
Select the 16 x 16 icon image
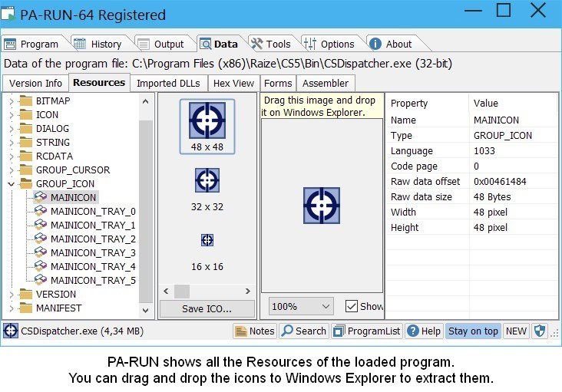coord(207,240)
